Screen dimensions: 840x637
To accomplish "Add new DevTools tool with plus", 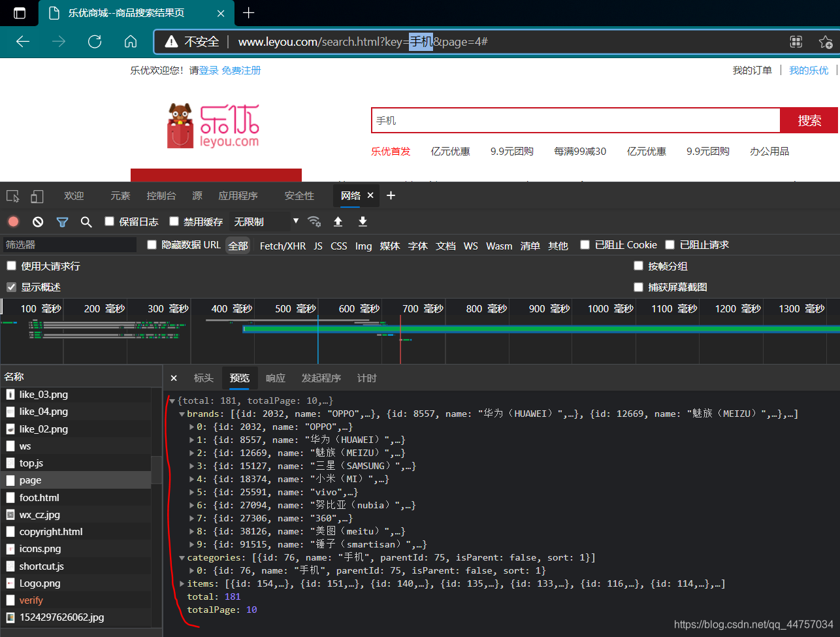I will [391, 195].
